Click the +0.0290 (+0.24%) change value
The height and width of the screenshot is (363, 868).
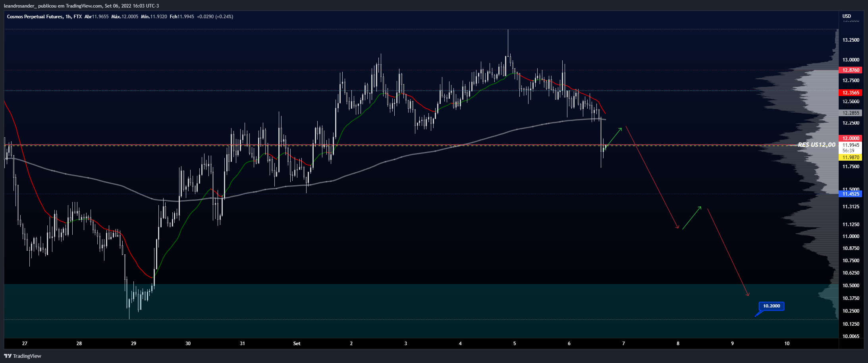(215, 17)
